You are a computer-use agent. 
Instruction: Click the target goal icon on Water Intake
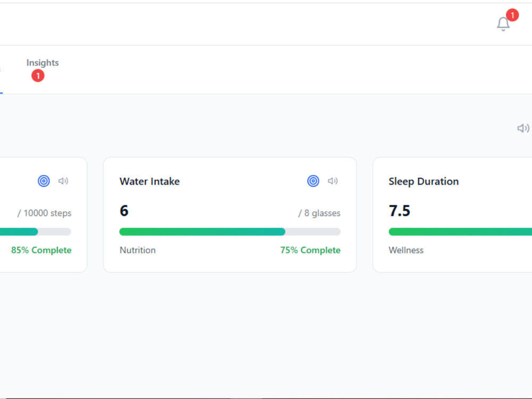[x=313, y=181]
